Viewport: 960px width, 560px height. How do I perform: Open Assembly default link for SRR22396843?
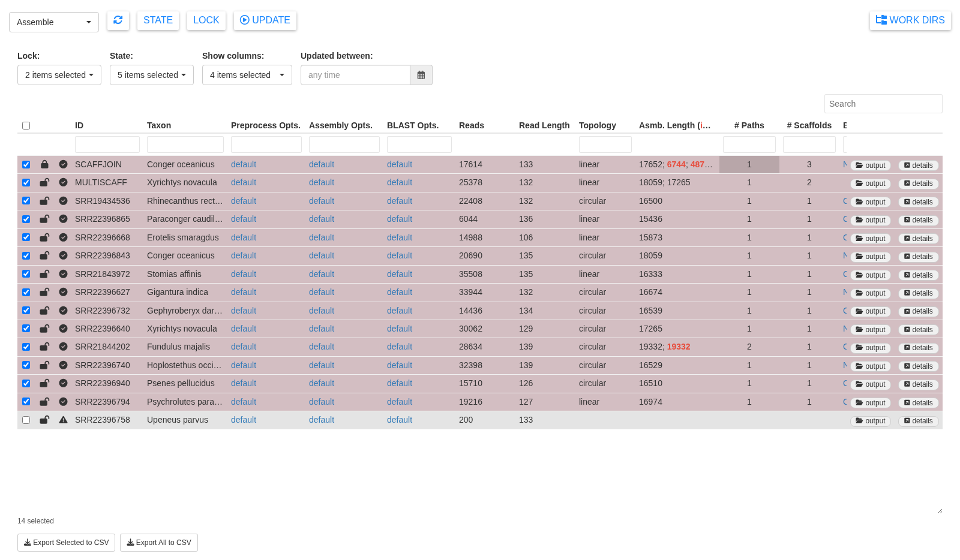point(322,255)
